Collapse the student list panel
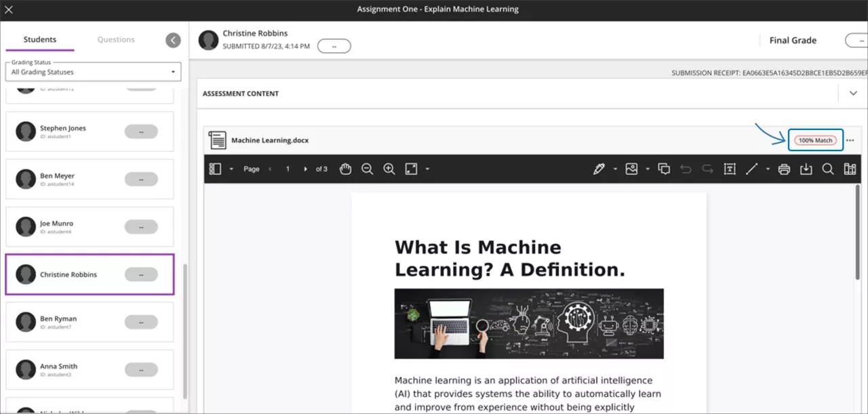The height and width of the screenshot is (414, 868). pyautogui.click(x=173, y=40)
